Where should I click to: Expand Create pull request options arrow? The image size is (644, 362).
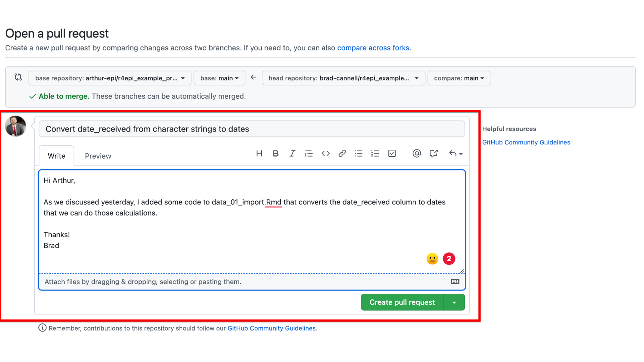(454, 302)
